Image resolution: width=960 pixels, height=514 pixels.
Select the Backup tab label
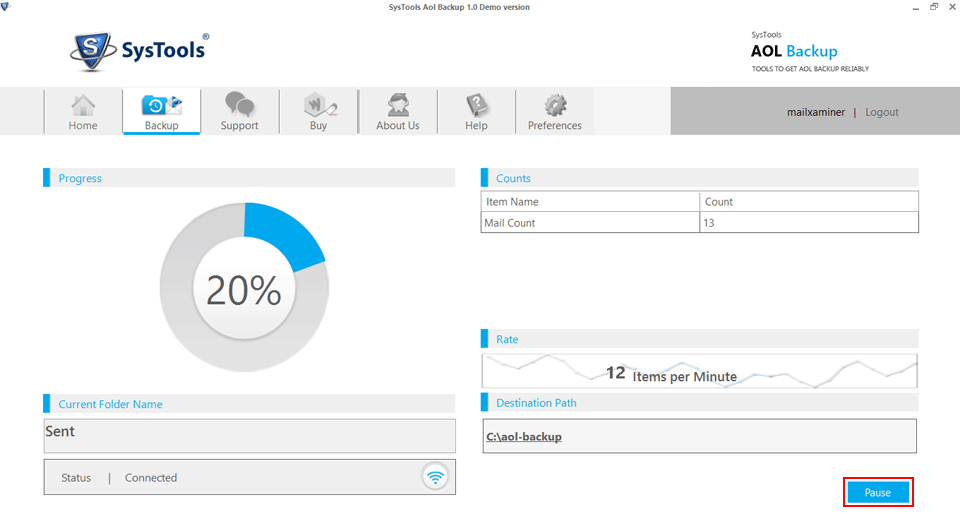pos(162,125)
